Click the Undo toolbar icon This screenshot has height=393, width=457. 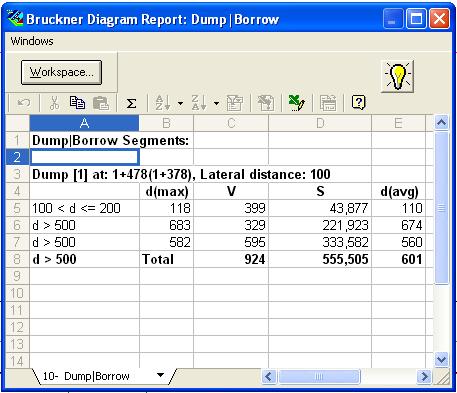(x=24, y=103)
